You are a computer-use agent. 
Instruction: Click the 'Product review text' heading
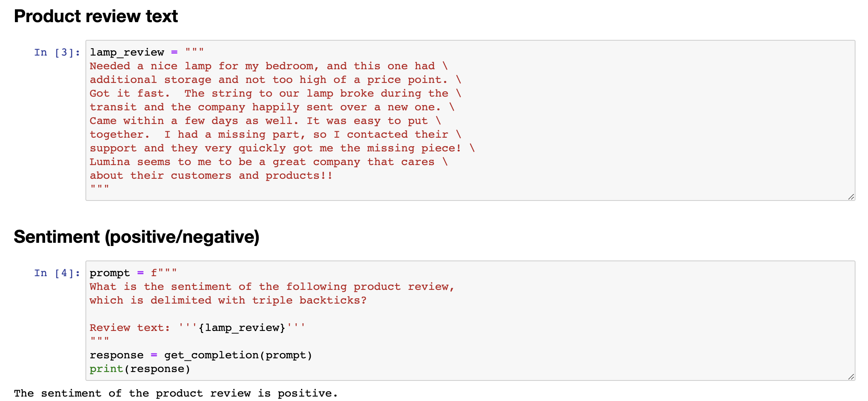point(96,16)
